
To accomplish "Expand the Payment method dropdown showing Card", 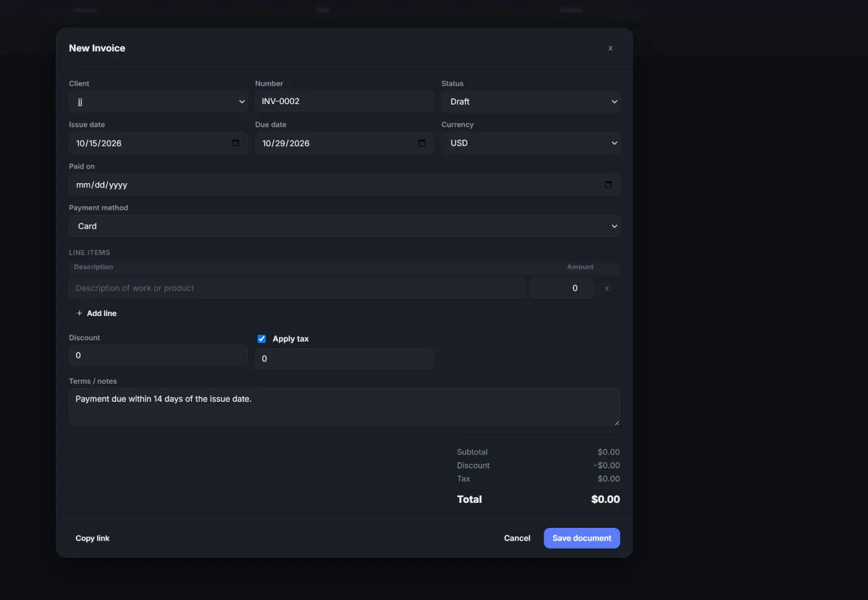I will [344, 226].
